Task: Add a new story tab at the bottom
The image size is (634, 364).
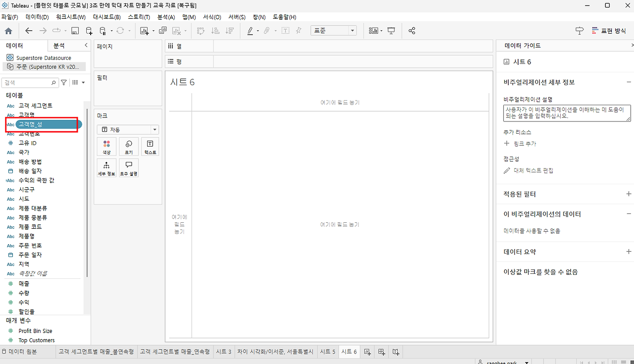Action: [396, 352]
